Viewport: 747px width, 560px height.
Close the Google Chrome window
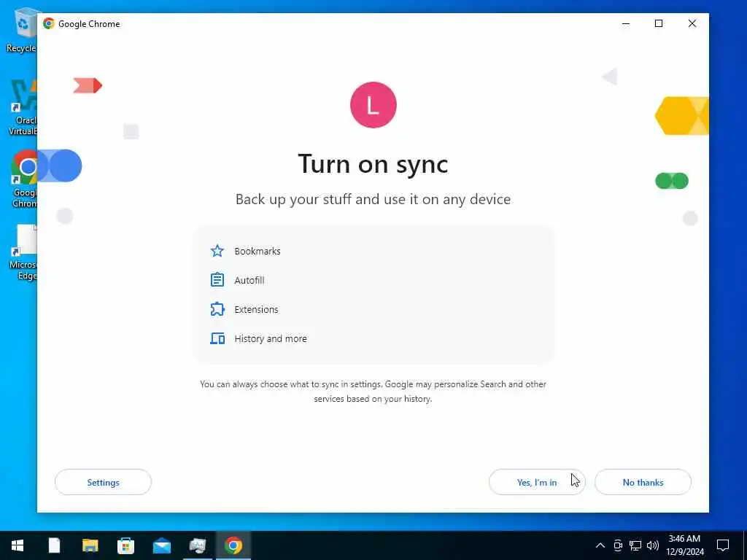point(692,23)
